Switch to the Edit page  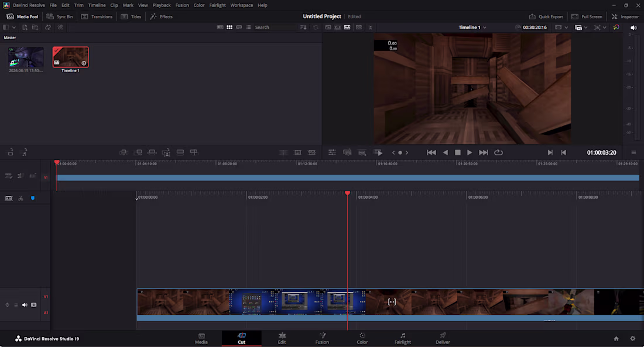tap(282, 338)
